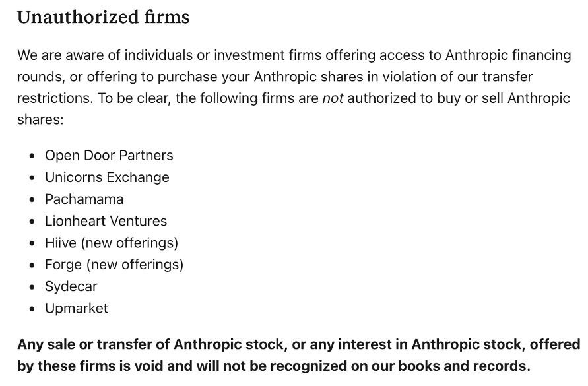588x386 pixels.
Task: Click the bullet beside Pachamama
Action: pos(32,199)
